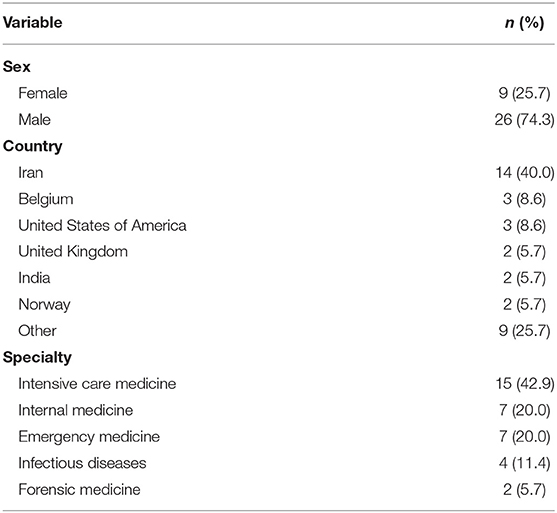557x513 pixels.
Task: Click Infectious diseases value 4 (11.4)
Action: coord(524,464)
